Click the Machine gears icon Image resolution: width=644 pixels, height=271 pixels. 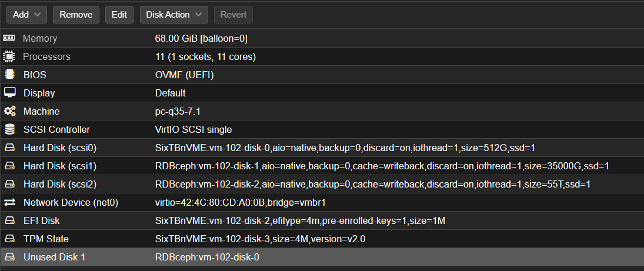pyautogui.click(x=9, y=111)
